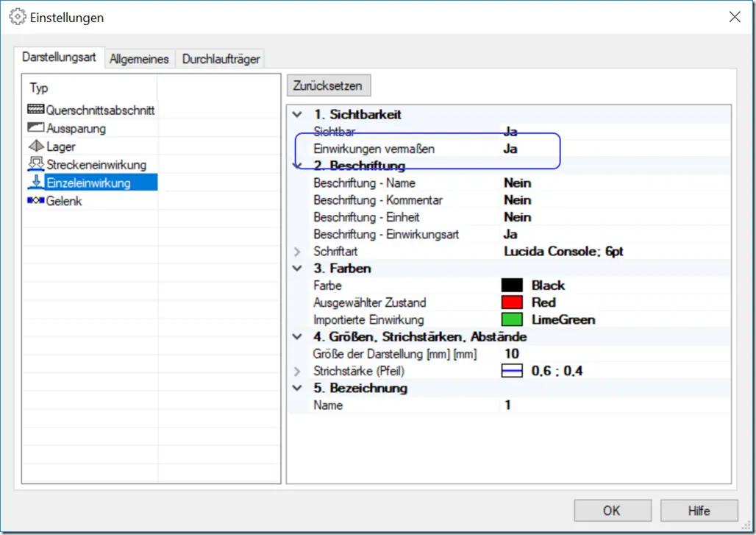Click the Beschriftung - Einwirkungsart label

(386, 234)
